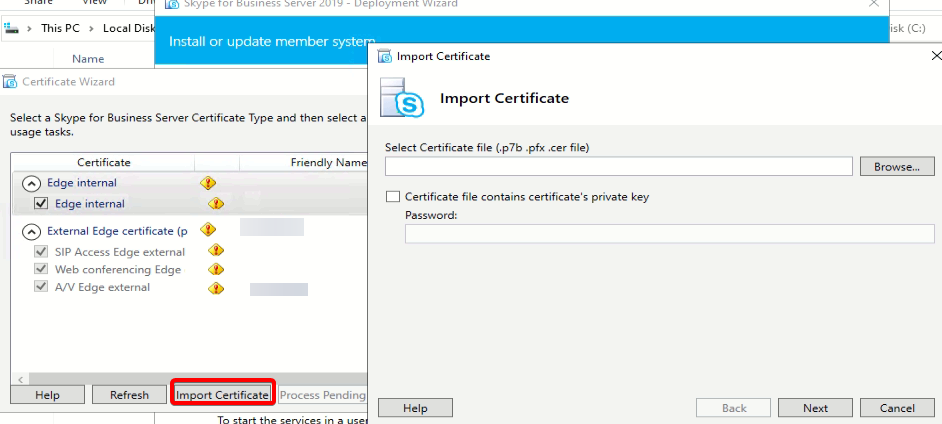The width and height of the screenshot is (942, 424).
Task: Click warning icon on A/V Edge external row
Action: pyautogui.click(x=216, y=288)
